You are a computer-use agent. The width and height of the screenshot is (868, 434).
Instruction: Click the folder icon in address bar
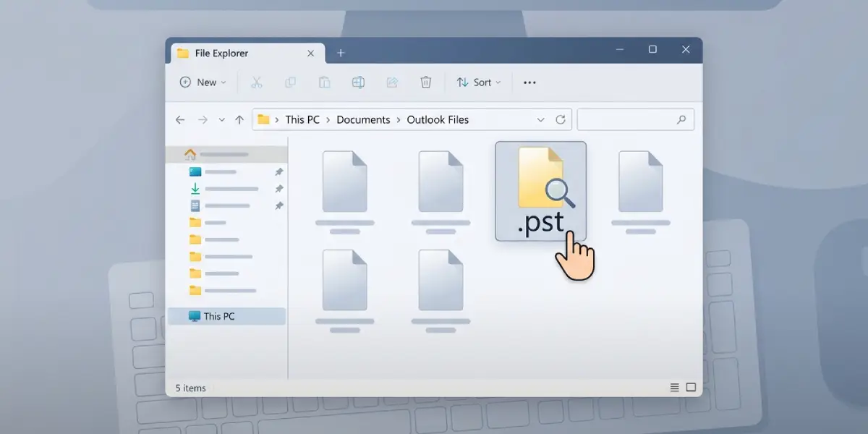pos(264,120)
